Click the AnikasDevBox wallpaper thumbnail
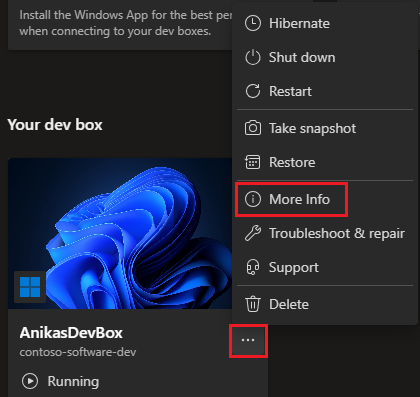Screen dimensions: 420x397 120,233
